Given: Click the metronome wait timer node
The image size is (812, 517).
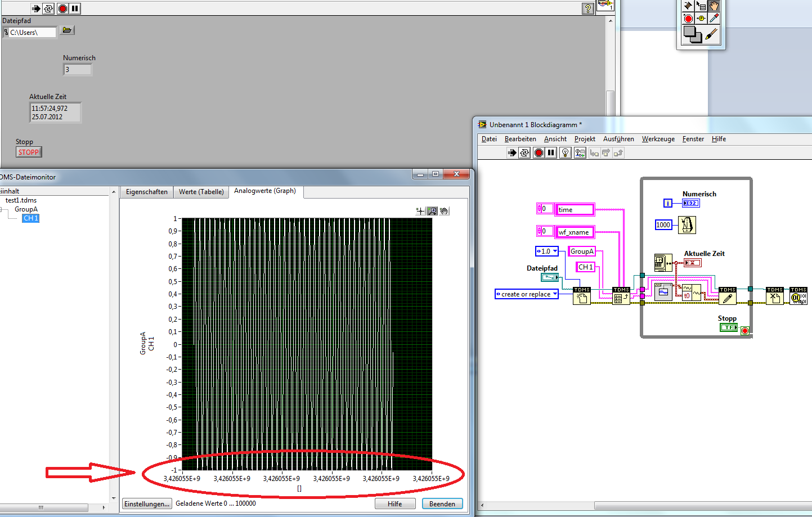Looking at the screenshot, I should pyautogui.click(x=687, y=224).
